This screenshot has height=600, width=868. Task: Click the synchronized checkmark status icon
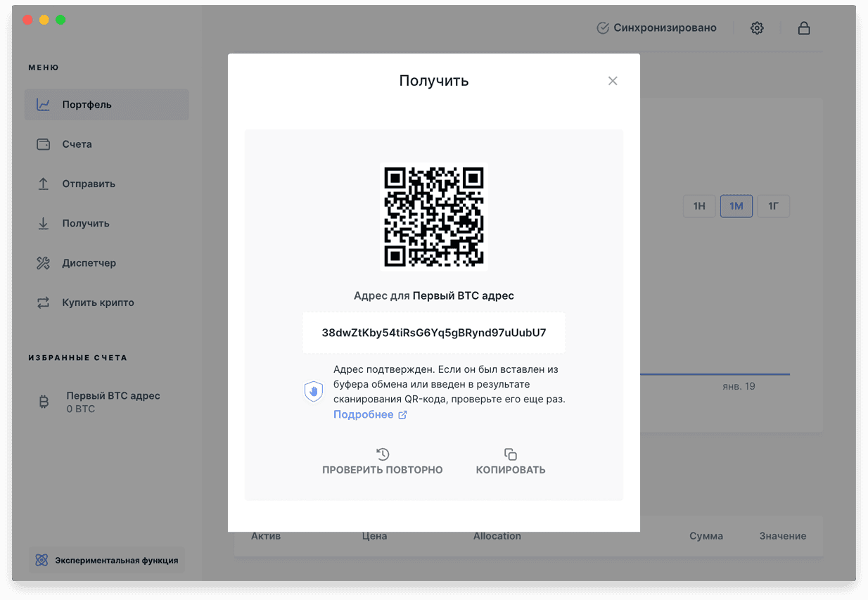[603, 28]
